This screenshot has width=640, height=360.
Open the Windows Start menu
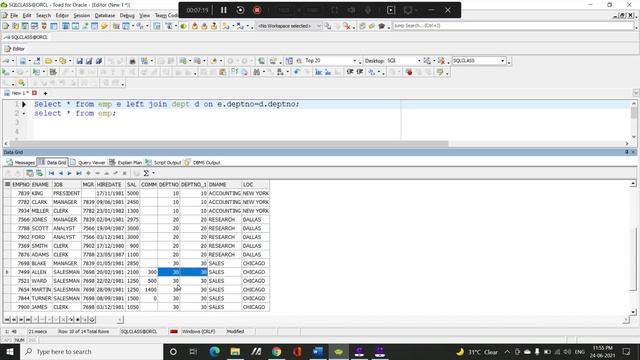(10, 351)
